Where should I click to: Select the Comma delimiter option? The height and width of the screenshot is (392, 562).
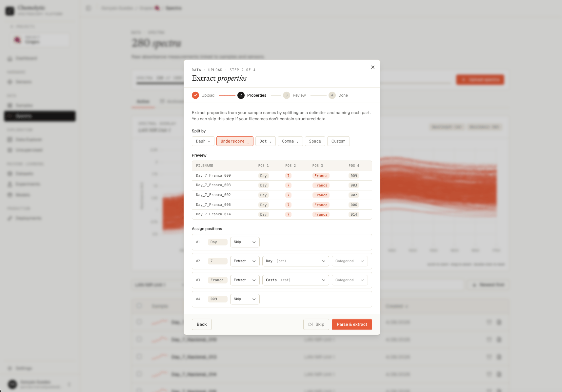[x=290, y=141]
